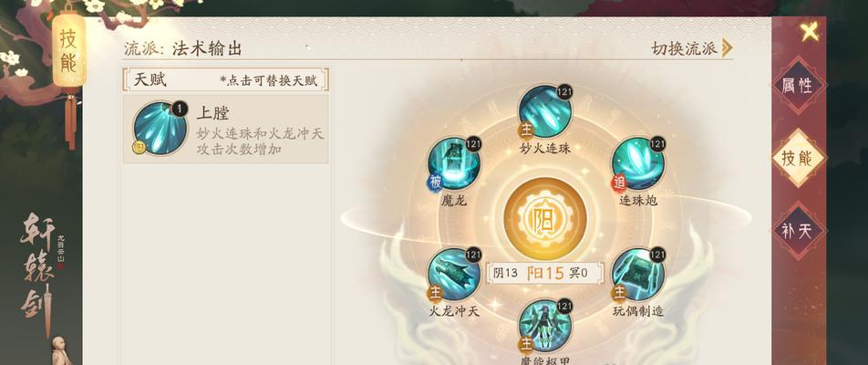Switch to the 技能 diamond tab
Screen dimensions: 868x365
point(797,159)
